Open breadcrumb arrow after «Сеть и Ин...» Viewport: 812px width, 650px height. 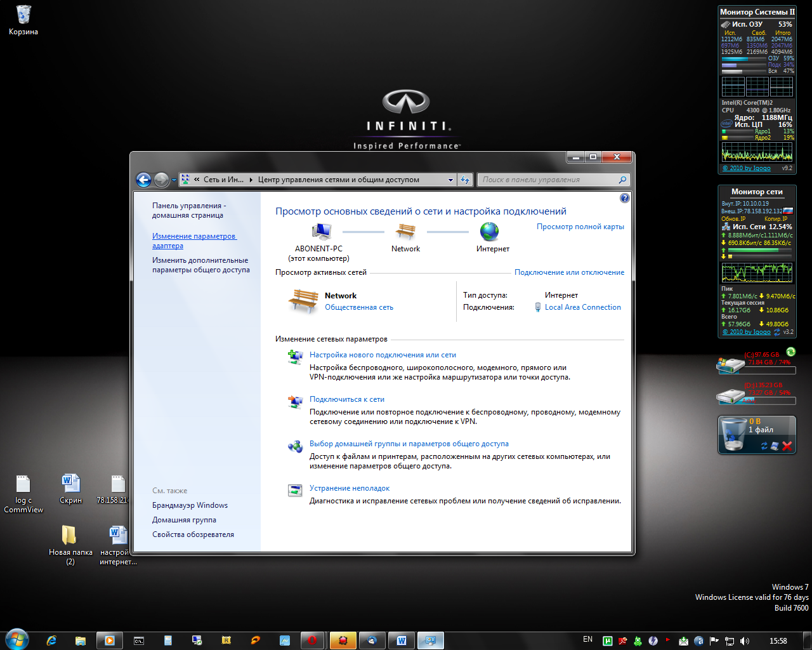(252, 180)
